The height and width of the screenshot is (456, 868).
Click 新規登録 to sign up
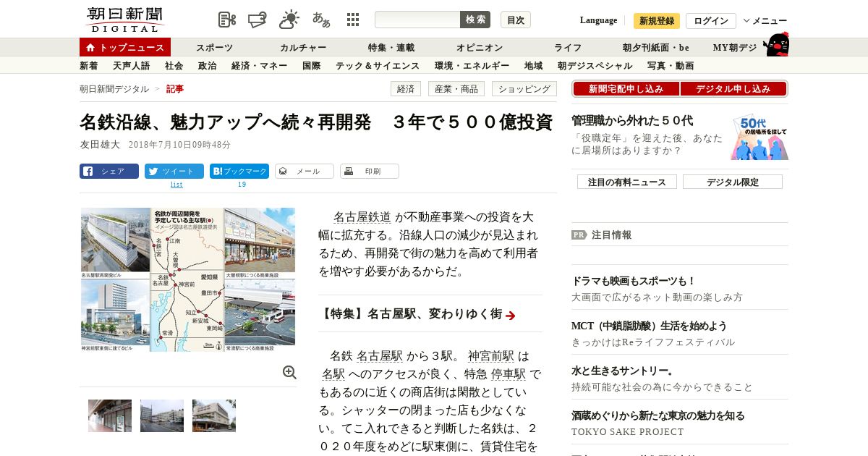tap(657, 21)
